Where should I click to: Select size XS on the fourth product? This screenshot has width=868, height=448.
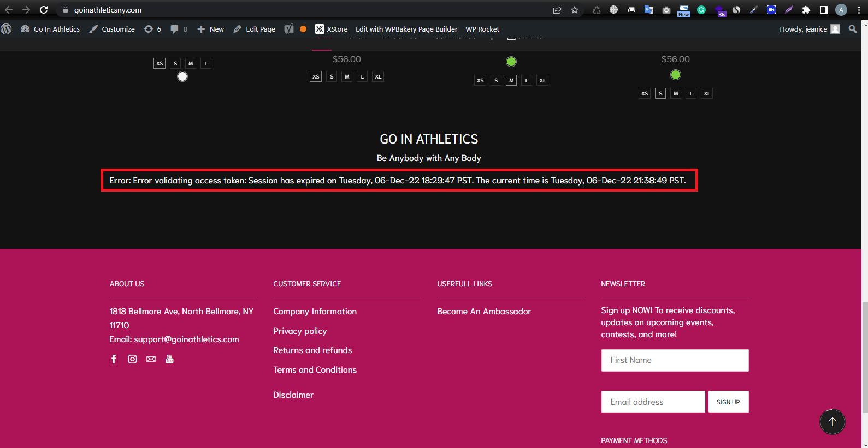point(645,93)
